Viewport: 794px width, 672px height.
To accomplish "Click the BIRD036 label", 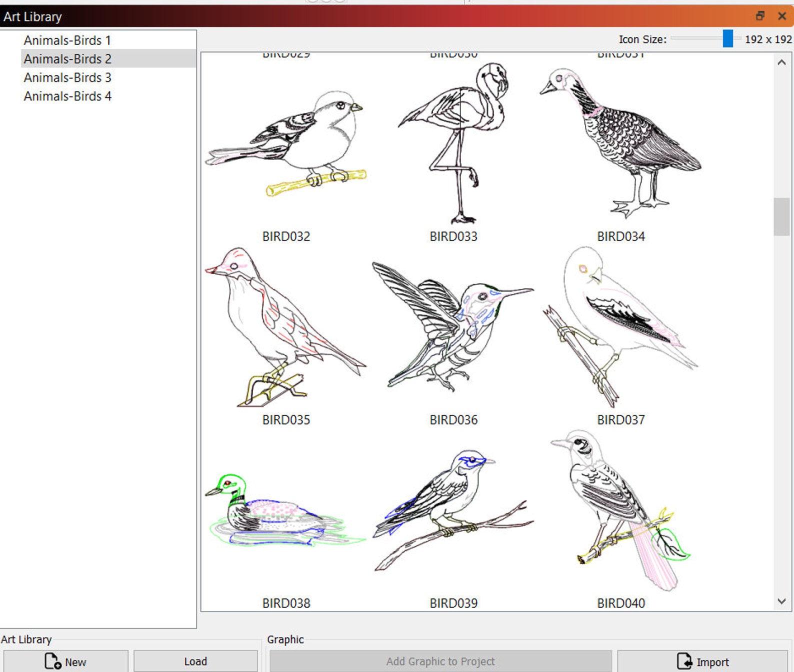I will (x=453, y=420).
